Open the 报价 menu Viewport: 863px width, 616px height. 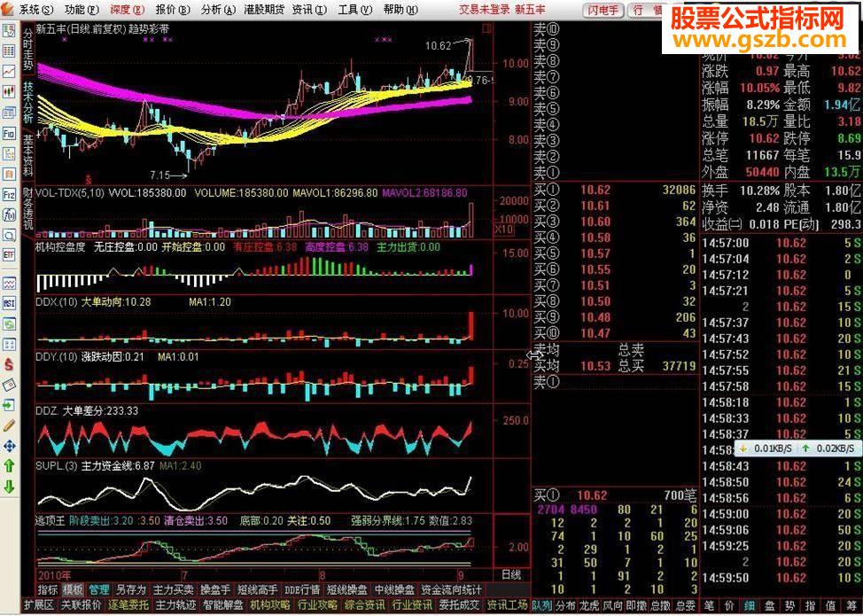173,10
